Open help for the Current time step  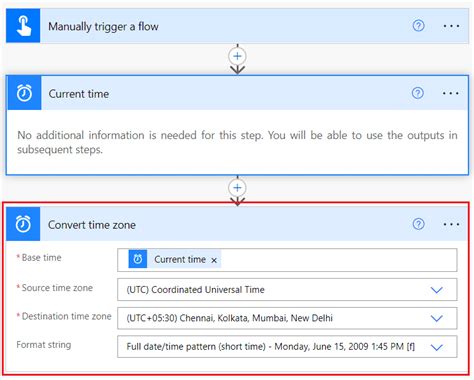(x=418, y=93)
